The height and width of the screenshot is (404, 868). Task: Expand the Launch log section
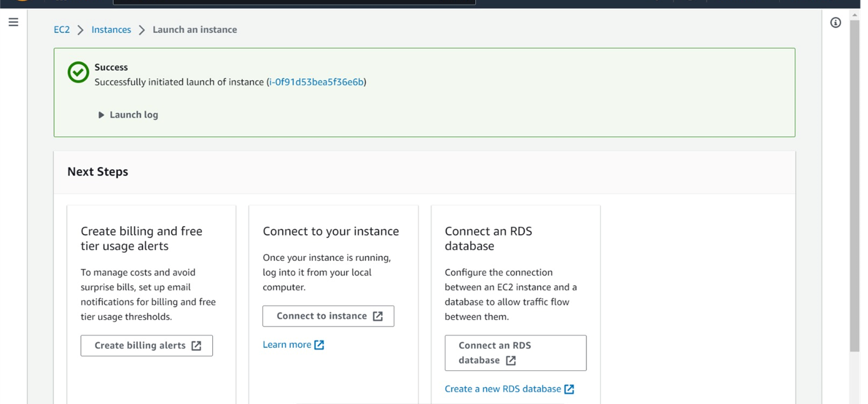(128, 115)
